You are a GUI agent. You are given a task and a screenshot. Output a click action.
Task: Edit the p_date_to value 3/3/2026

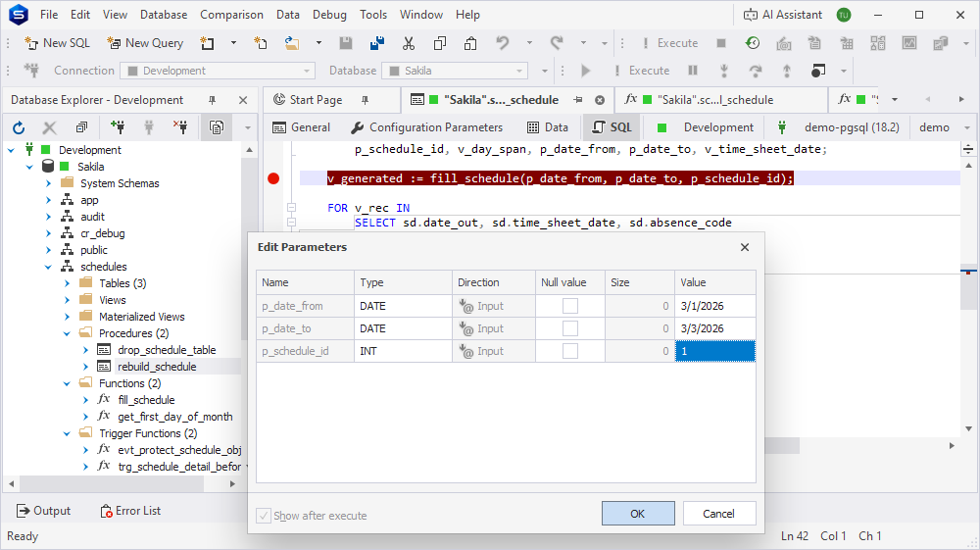point(715,328)
